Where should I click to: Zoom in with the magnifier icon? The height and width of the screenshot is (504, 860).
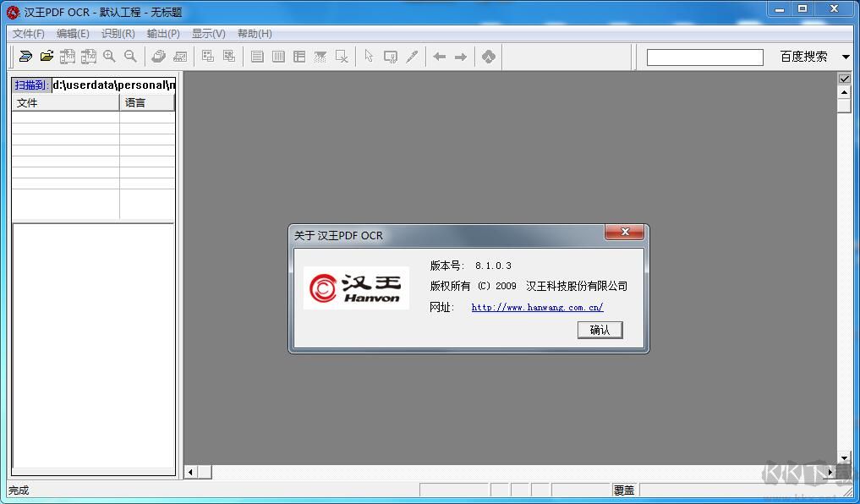[x=109, y=56]
